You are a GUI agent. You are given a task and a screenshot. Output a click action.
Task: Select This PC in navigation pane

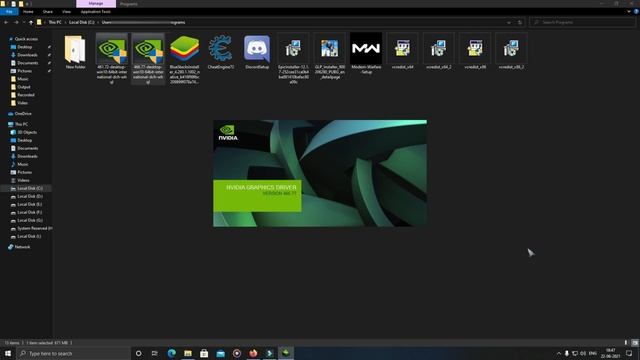21,124
